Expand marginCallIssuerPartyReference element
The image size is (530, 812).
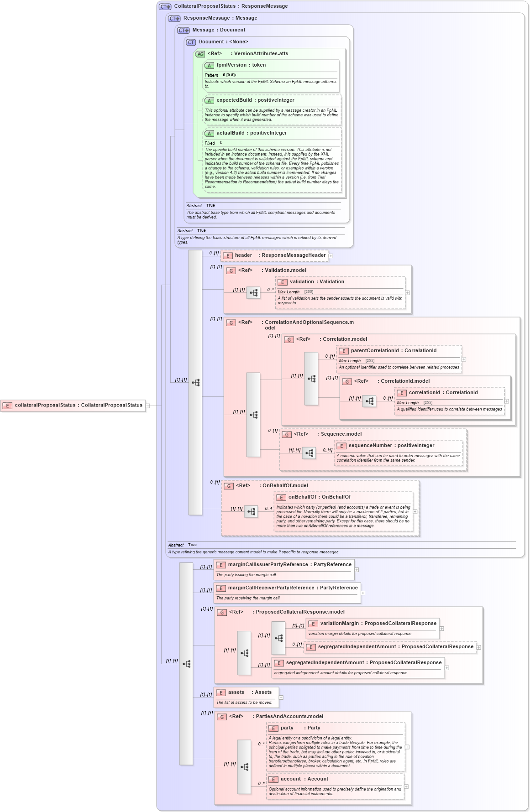357,570
